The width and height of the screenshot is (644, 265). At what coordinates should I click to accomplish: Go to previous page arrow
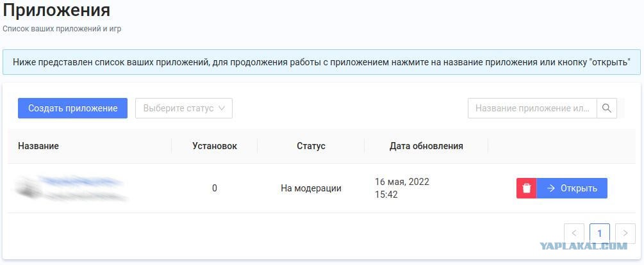pyautogui.click(x=574, y=234)
